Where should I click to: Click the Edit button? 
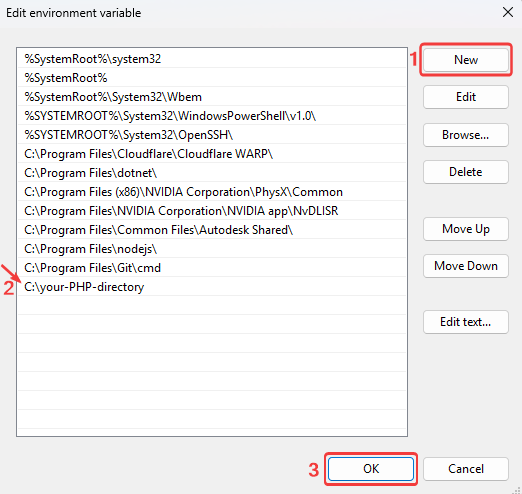coord(466,97)
